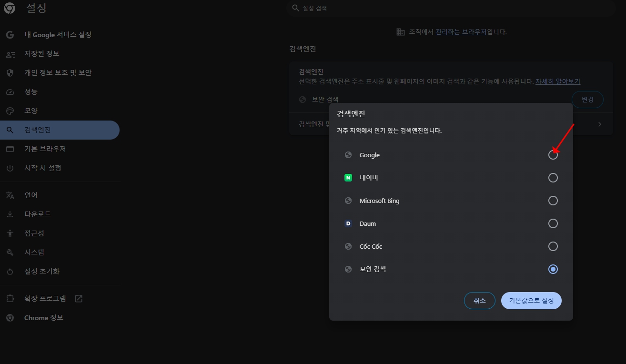Screen dimensions: 626x364
Task: Open the 모양 settings section
Action: tap(60, 111)
